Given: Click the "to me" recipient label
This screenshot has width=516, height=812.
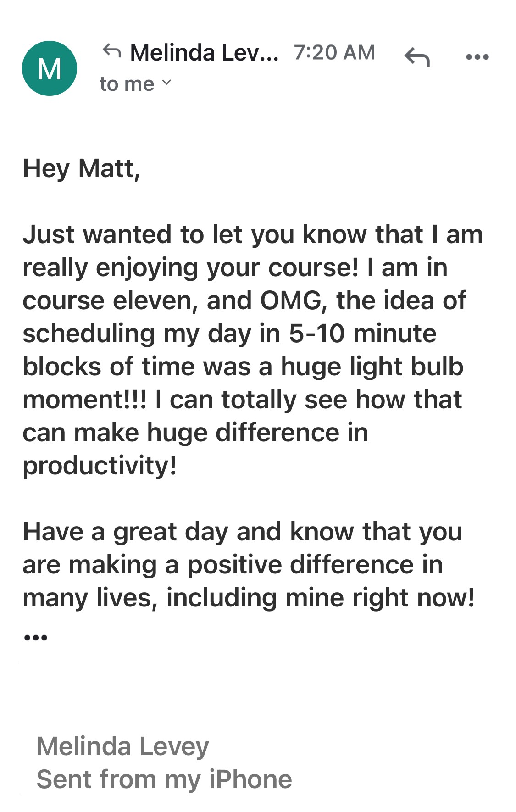Looking at the screenshot, I should point(127,84).
